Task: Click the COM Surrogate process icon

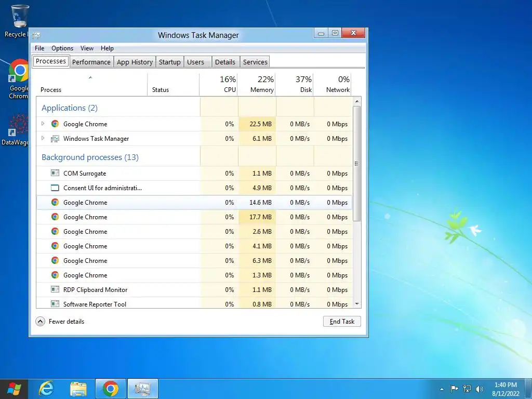Action: tap(55, 173)
